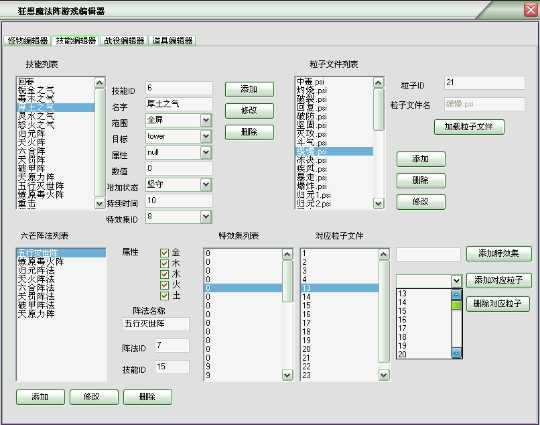Toggle the 土 attribute checkbox
The width and height of the screenshot is (540, 425).
(164, 296)
